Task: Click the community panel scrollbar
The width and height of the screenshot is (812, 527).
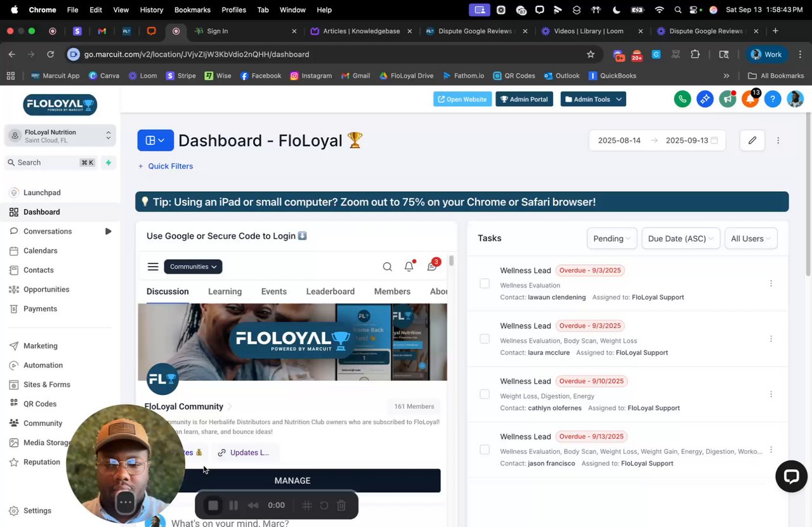Action: [452, 261]
